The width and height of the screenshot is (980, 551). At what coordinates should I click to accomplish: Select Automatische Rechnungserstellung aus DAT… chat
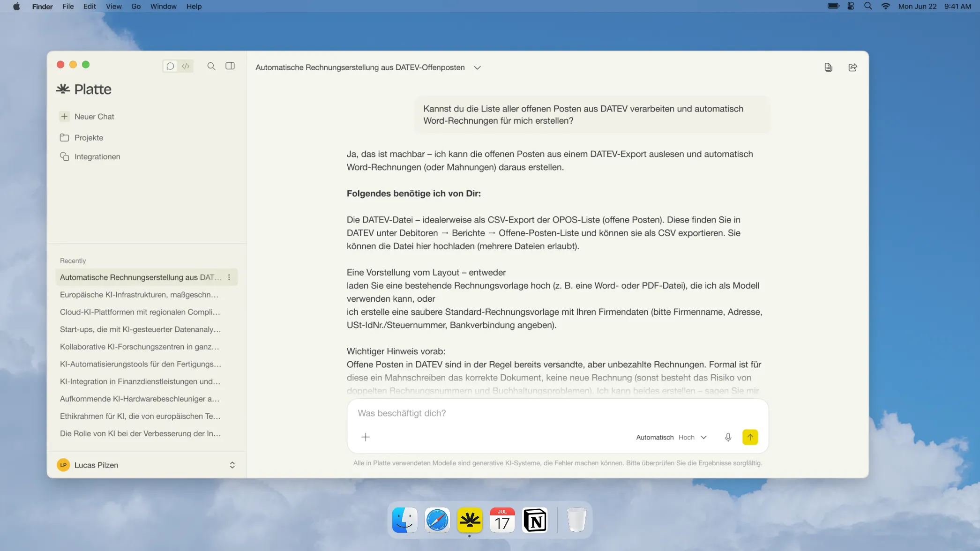[x=146, y=277]
